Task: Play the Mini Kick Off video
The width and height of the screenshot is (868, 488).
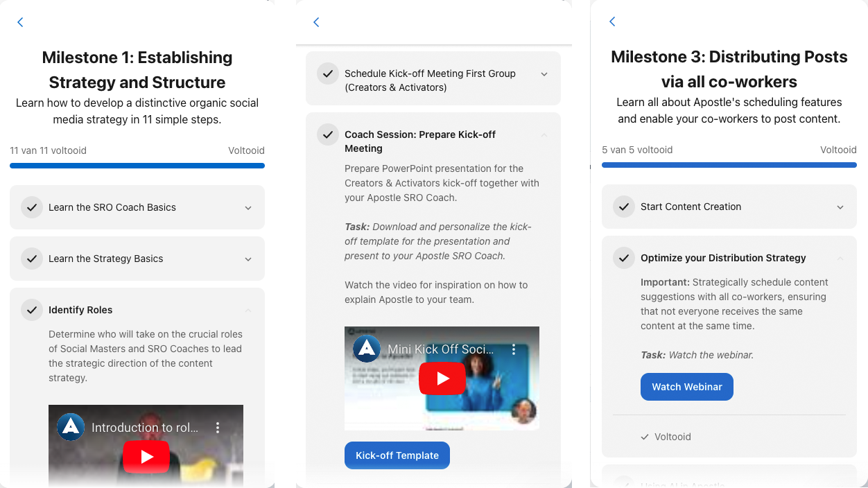Action: 442,378
